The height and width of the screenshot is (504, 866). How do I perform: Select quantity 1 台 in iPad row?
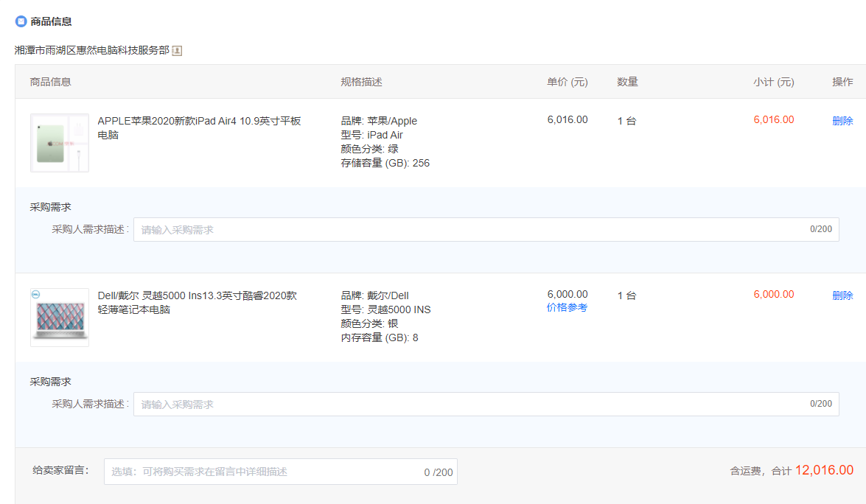coord(627,121)
